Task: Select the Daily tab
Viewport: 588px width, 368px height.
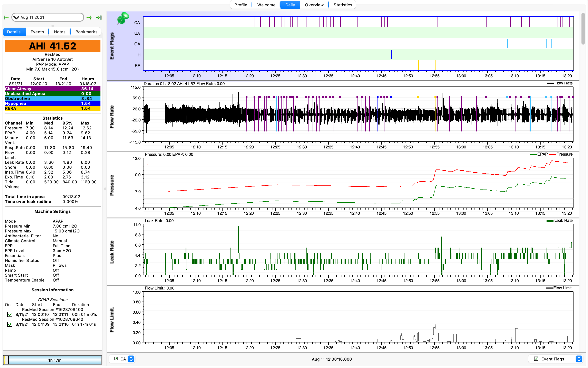Action: click(x=290, y=5)
